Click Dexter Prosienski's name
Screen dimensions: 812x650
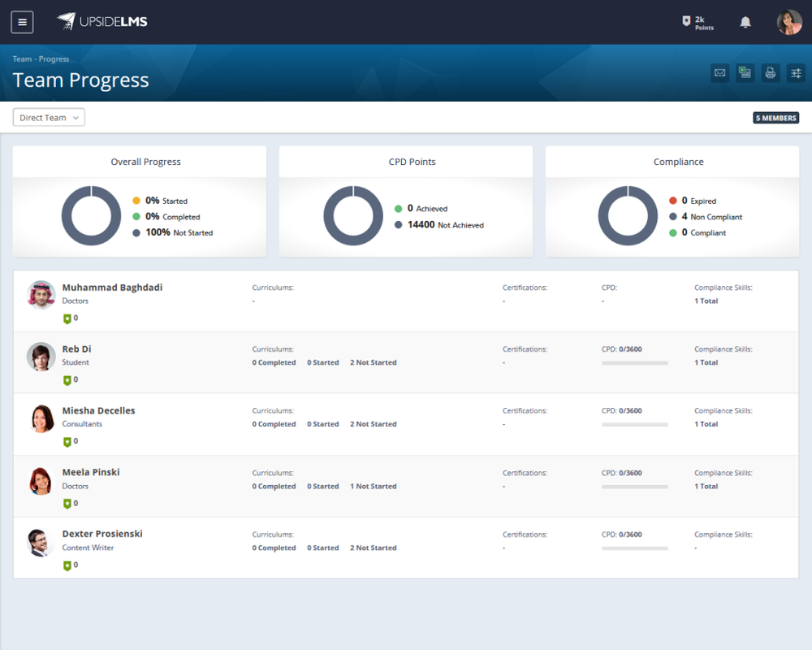[102, 534]
